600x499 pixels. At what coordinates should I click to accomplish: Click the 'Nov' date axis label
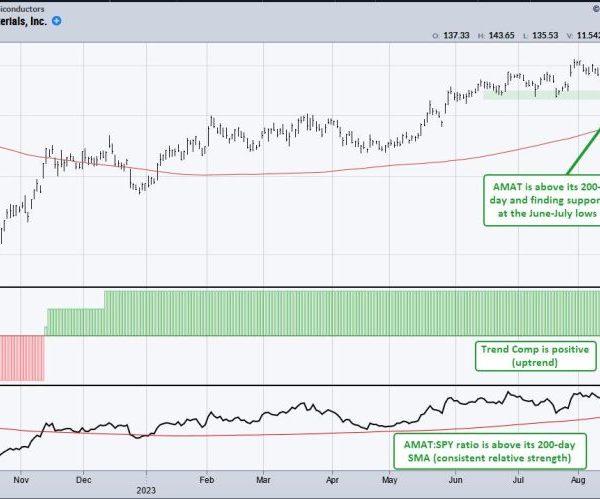tap(21, 480)
